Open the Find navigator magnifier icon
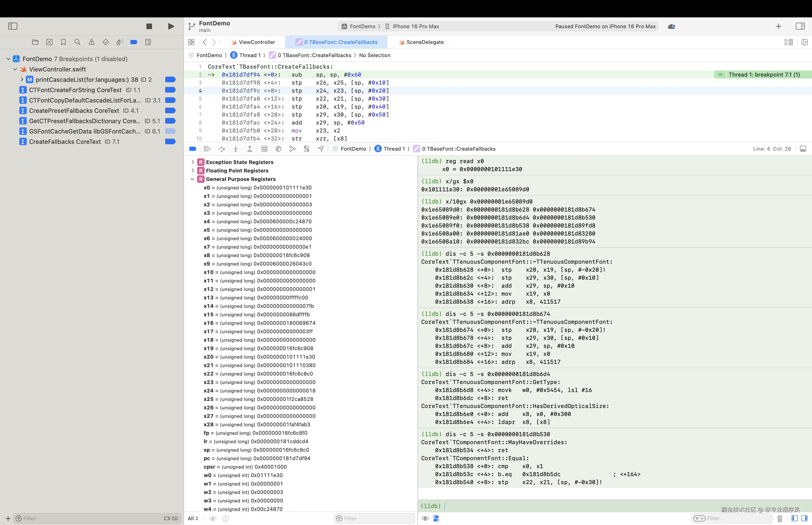 (77, 42)
